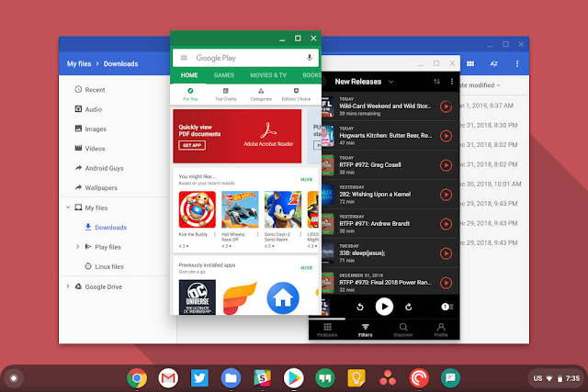
Task: Open the Top Charts section
Action: tap(226, 94)
